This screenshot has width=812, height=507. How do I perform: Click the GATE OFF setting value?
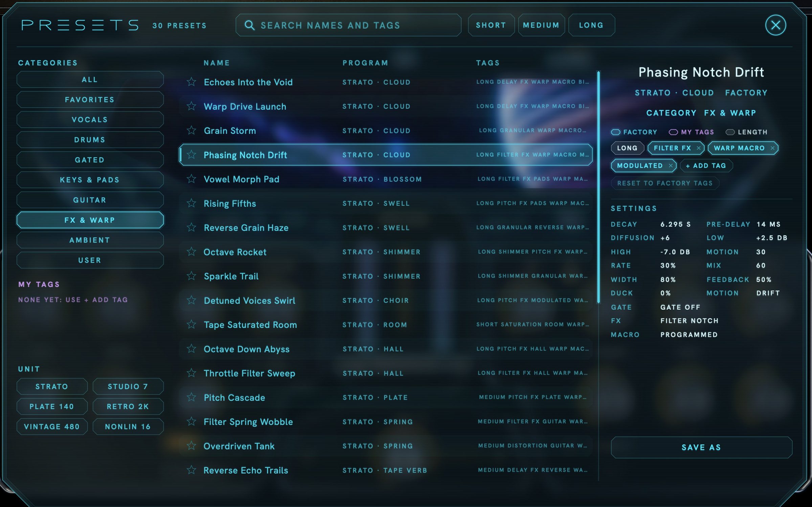click(x=680, y=307)
